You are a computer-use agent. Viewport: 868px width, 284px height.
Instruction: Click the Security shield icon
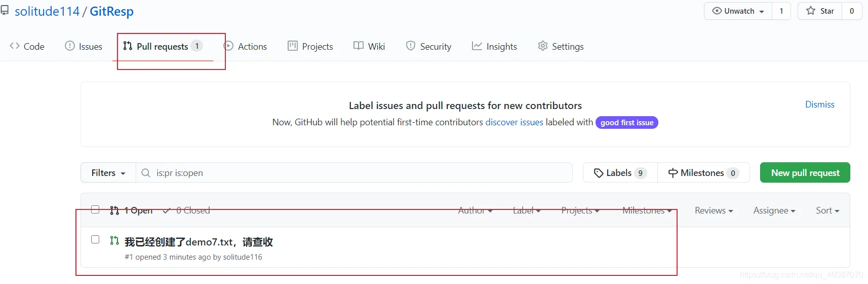[x=411, y=46]
